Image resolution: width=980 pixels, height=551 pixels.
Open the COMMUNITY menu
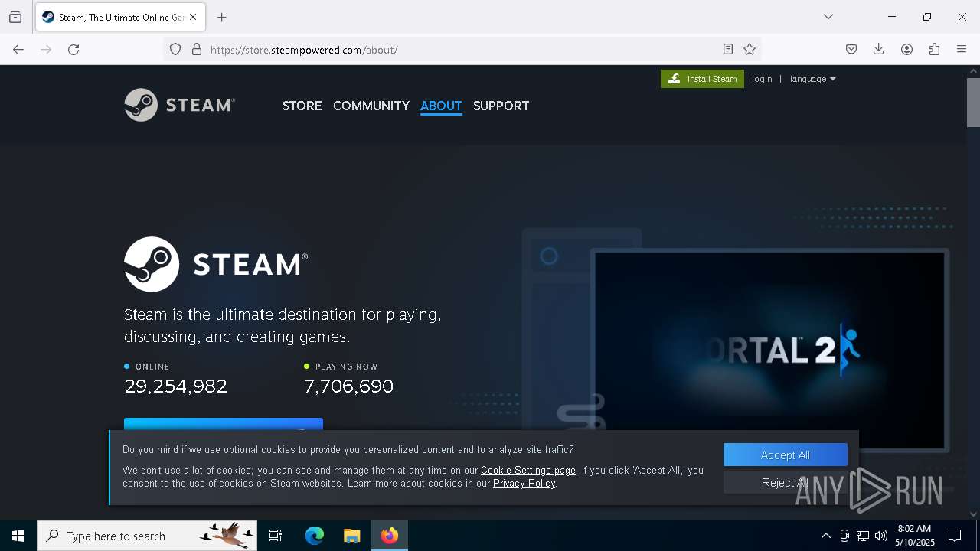[x=371, y=106]
